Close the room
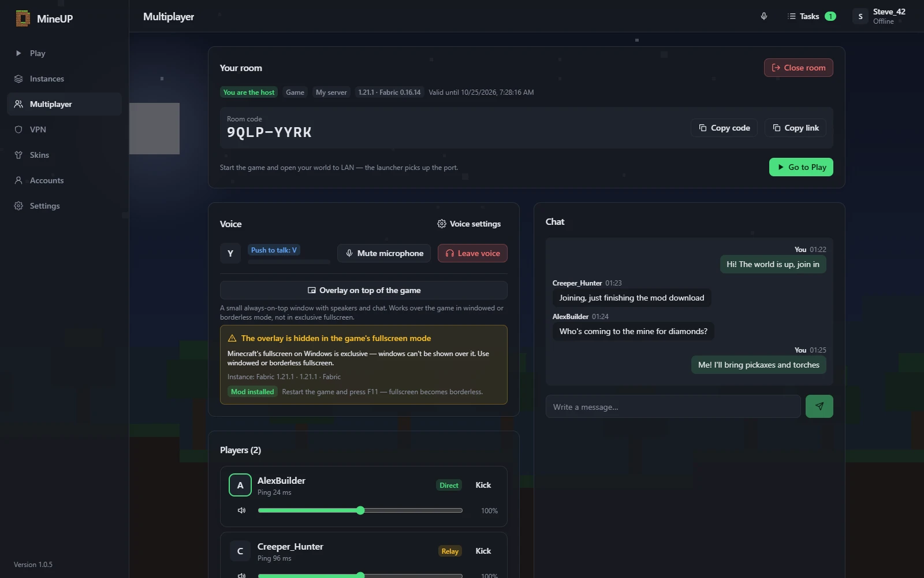Screen dimensions: 924x578 click(798, 68)
